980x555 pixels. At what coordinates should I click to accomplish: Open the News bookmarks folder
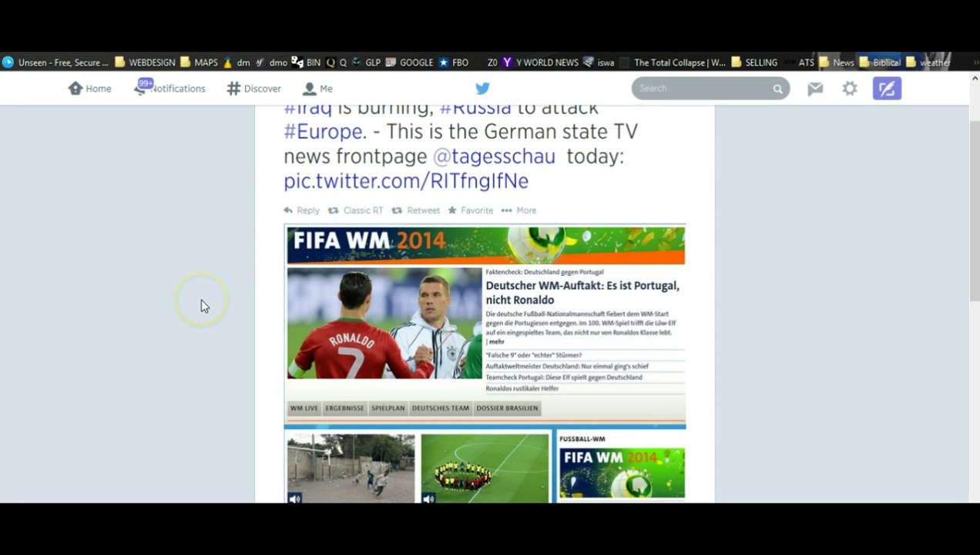click(x=837, y=62)
